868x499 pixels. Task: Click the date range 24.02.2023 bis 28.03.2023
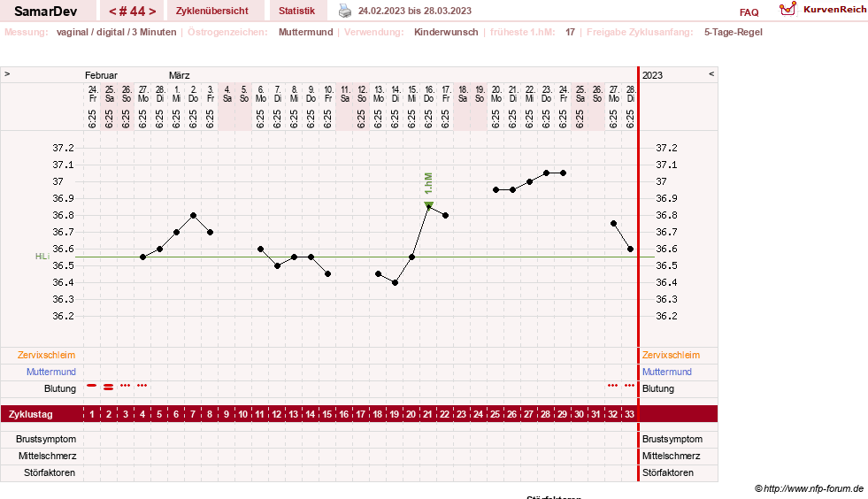(415, 11)
